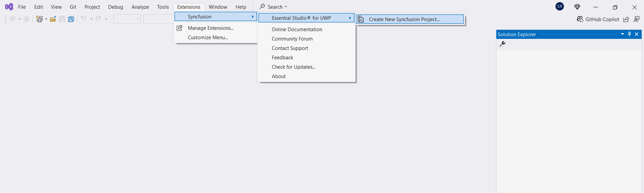
Task: Click the Share icon beside GitHub Copilot
Action: pos(626,19)
